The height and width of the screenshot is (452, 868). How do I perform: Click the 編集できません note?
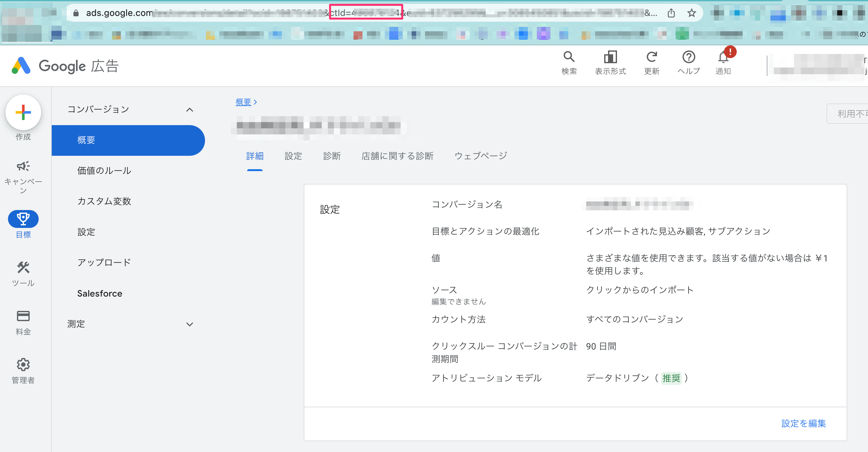pos(459,301)
